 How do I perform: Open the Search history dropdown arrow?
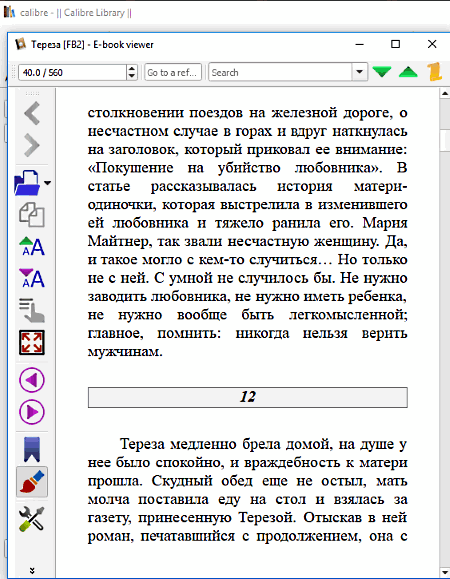coord(359,72)
